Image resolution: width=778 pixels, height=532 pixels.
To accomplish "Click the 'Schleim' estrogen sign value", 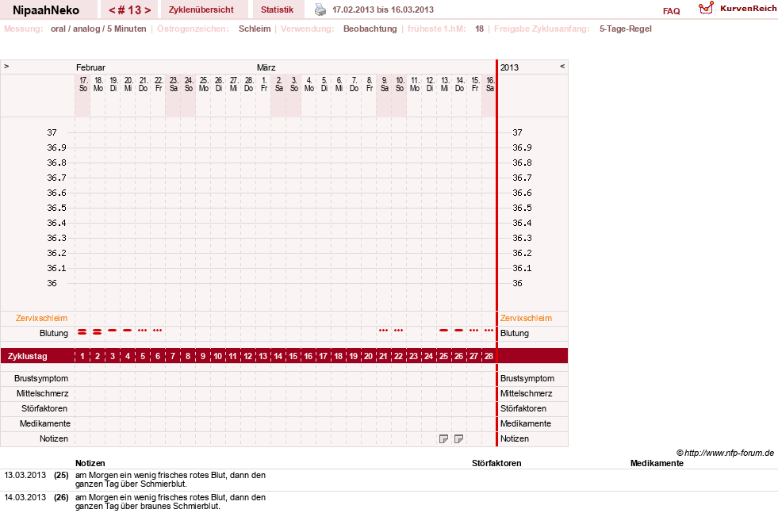I will pos(255,29).
